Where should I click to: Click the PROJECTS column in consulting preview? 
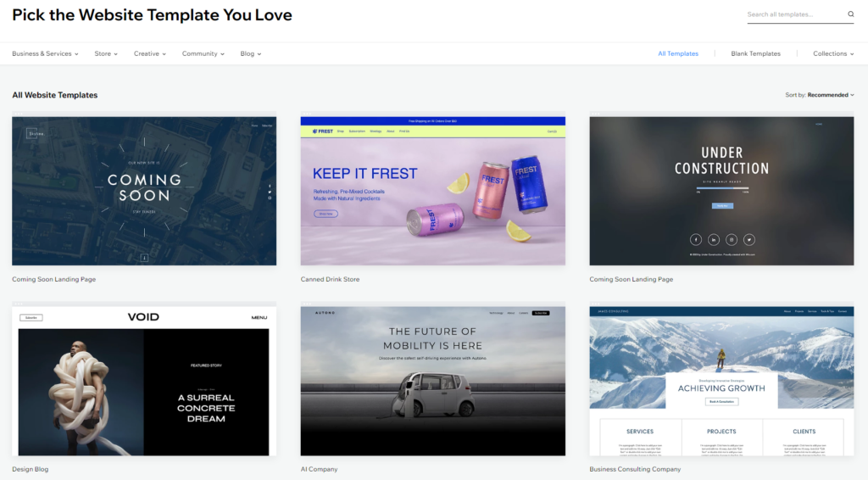(722, 438)
